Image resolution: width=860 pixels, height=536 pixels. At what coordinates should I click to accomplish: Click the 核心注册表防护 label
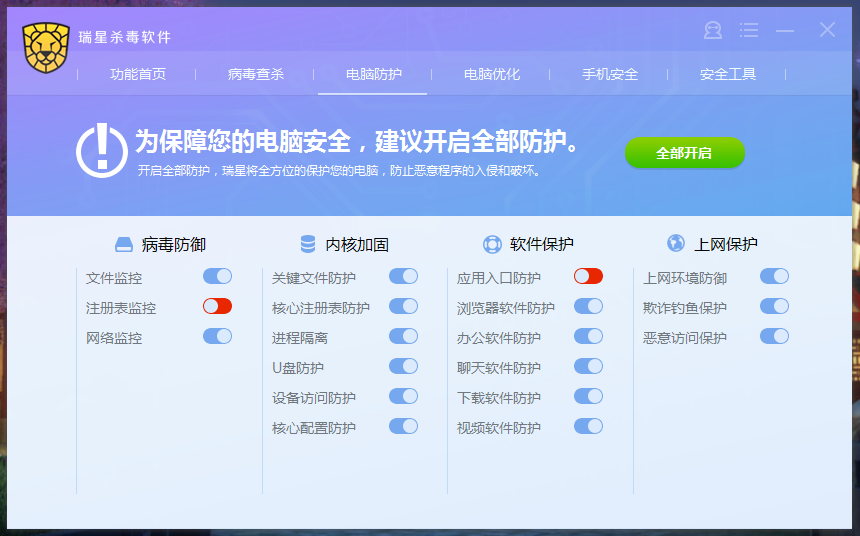coord(321,308)
